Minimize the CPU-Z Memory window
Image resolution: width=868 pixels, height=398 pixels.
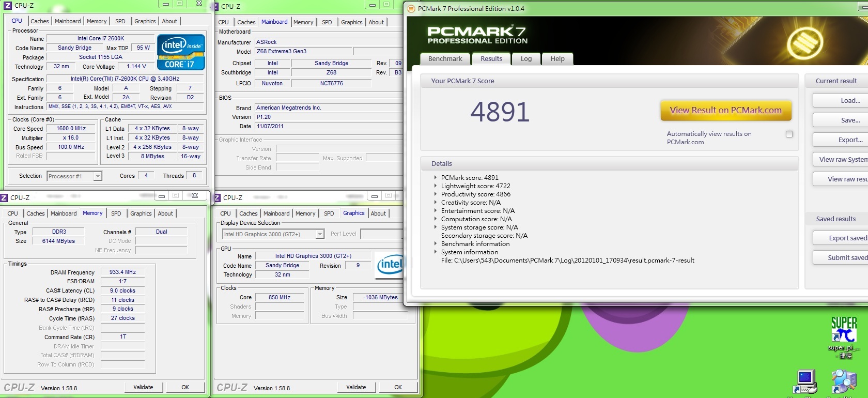tap(162, 196)
